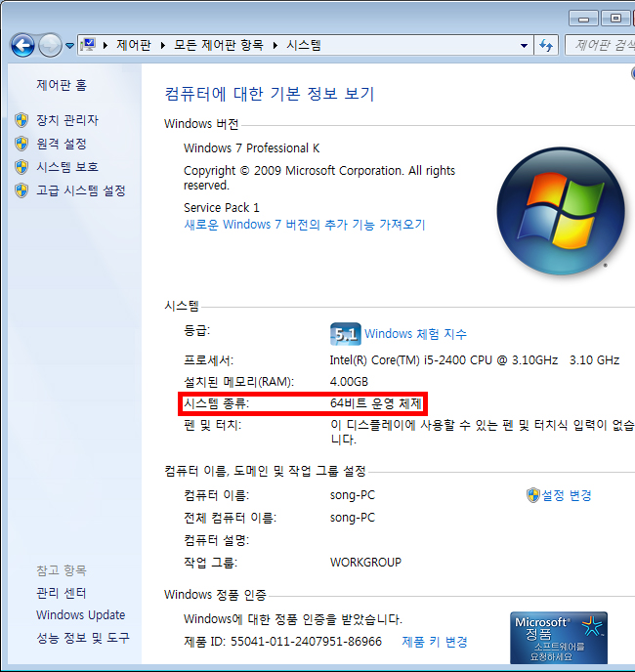635x672 pixels.
Task: Expand arrow after 제어판 breadcrumb
Action: [162, 45]
